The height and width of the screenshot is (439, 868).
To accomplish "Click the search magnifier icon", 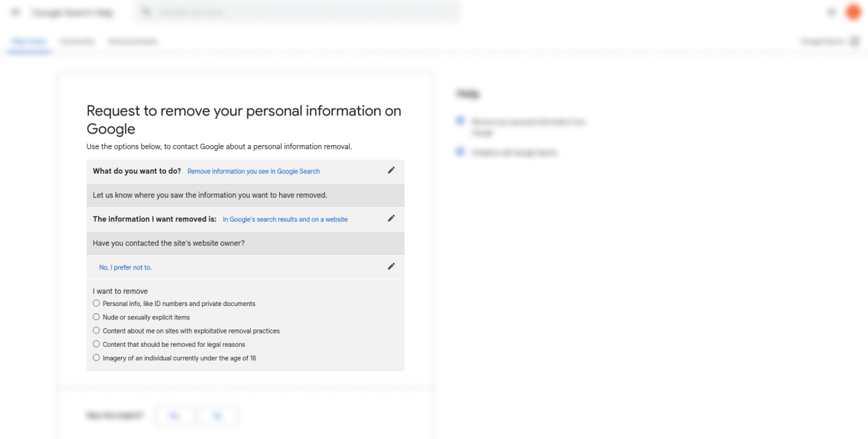I will click(147, 13).
